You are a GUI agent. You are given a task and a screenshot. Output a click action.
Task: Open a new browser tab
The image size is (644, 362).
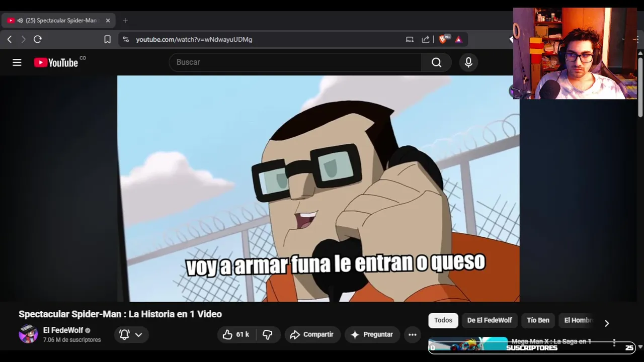click(x=125, y=21)
